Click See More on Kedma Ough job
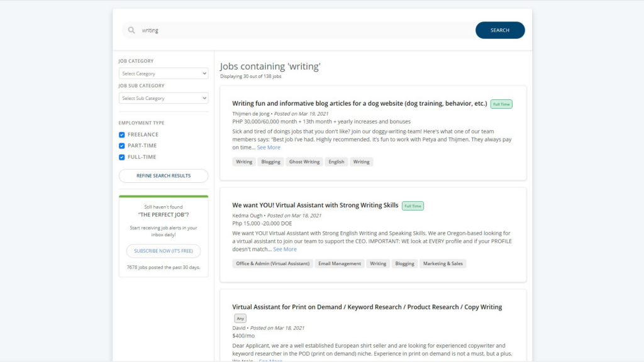Image resolution: width=644 pixels, height=362 pixels. click(x=285, y=249)
